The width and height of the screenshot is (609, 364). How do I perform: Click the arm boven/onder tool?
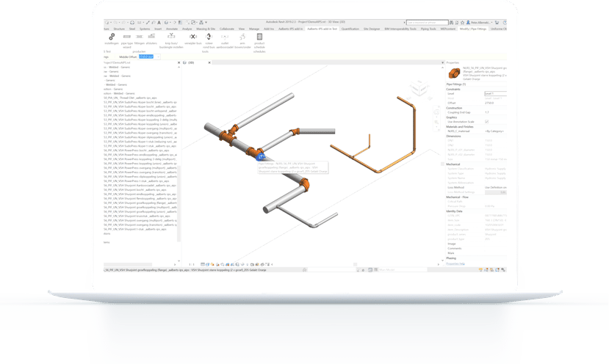tap(241, 37)
